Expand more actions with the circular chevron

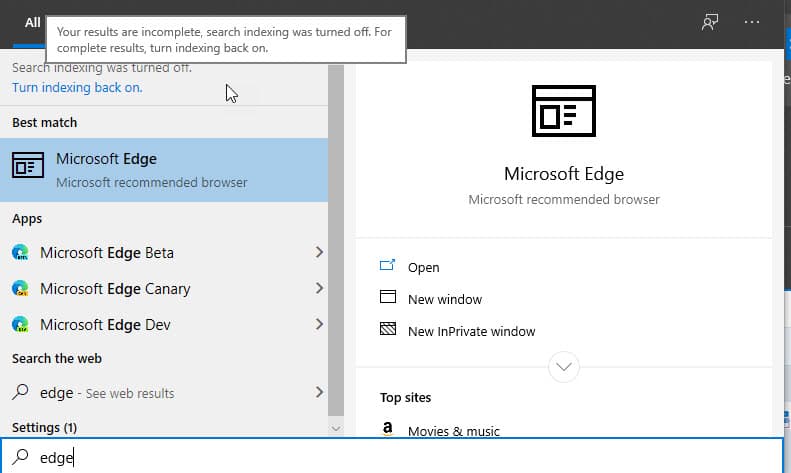(x=563, y=367)
